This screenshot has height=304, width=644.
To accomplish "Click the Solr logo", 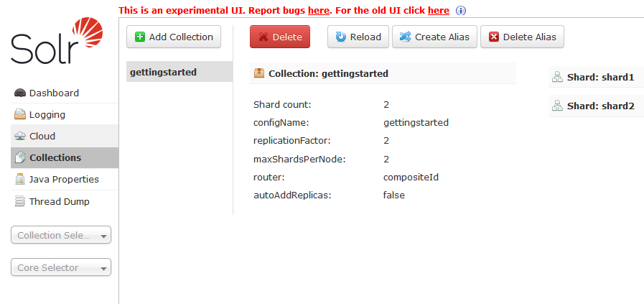I will [x=57, y=41].
